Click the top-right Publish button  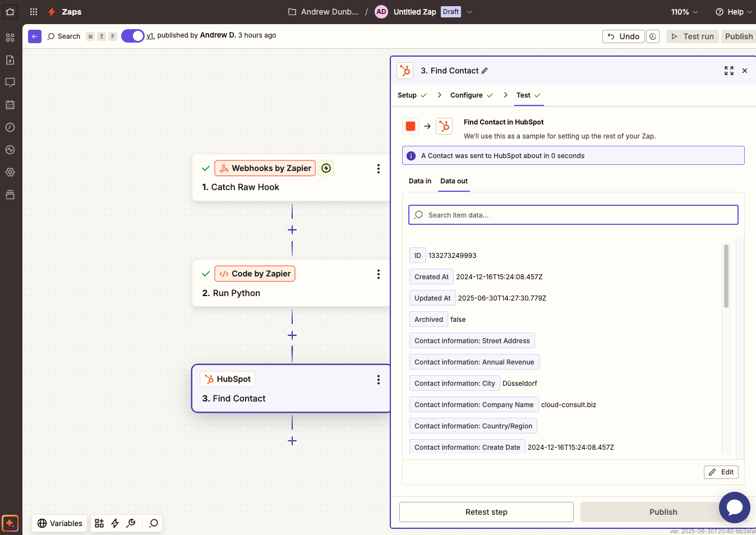point(739,36)
